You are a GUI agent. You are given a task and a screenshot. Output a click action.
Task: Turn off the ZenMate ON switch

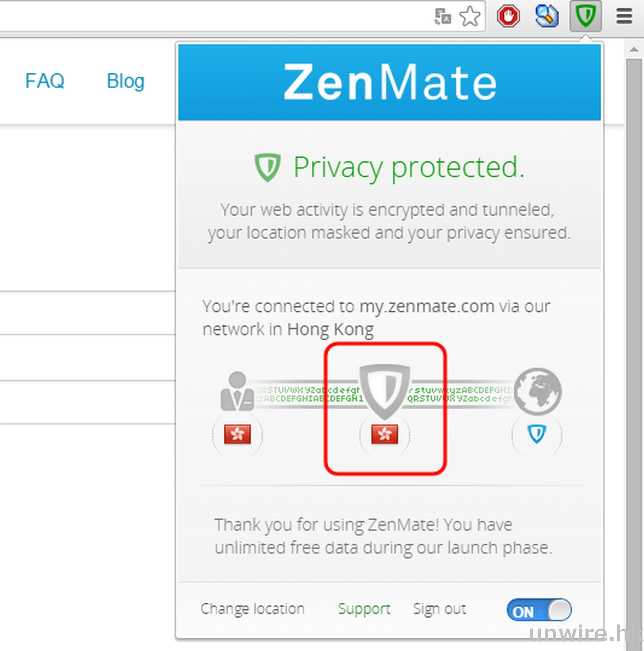(539, 610)
